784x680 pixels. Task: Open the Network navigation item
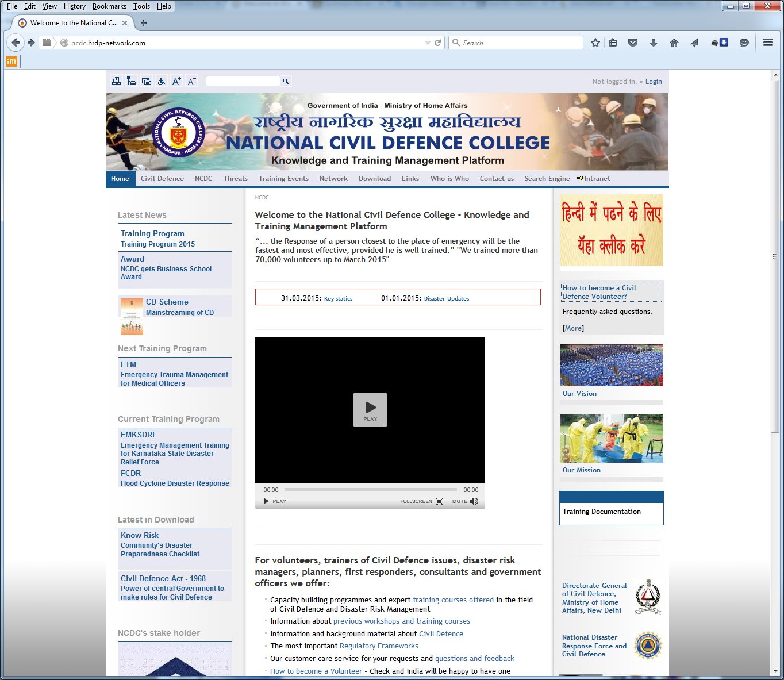pyautogui.click(x=333, y=179)
